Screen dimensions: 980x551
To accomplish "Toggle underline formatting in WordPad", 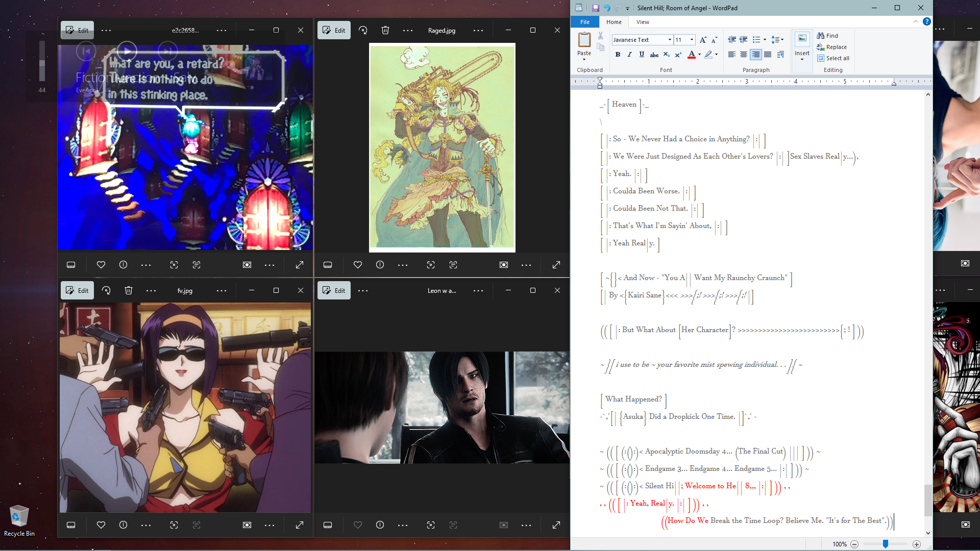I will pyautogui.click(x=642, y=55).
